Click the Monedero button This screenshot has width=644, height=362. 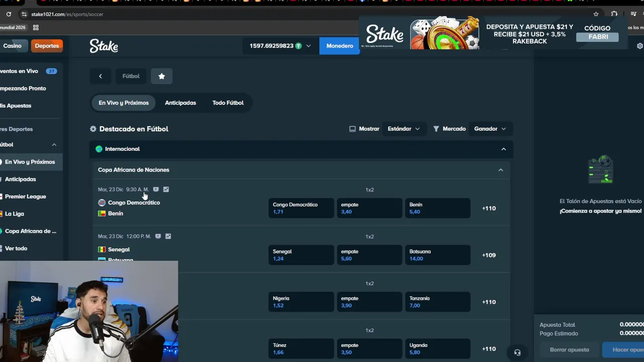[340, 46]
